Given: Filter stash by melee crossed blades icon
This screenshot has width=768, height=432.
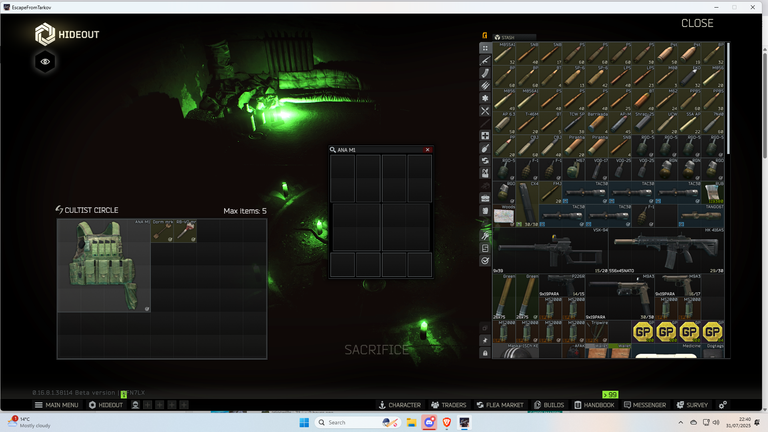Looking at the screenshot, I should [485, 111].
